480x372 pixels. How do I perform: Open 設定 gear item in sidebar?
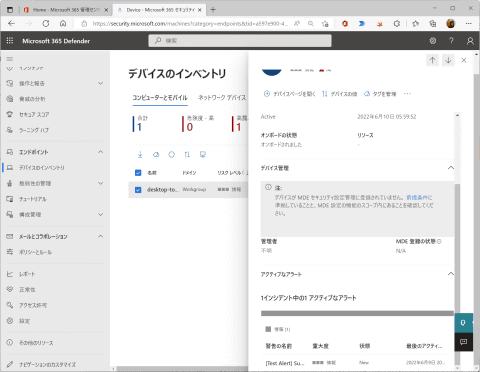[24, 321]
